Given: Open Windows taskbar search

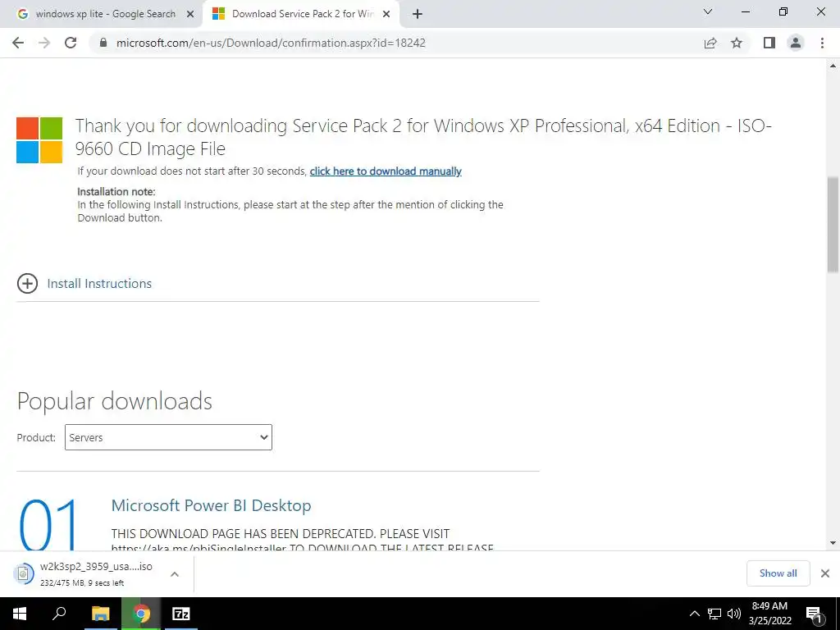Looking at the screenshot, I should click(x=59, y=614).
